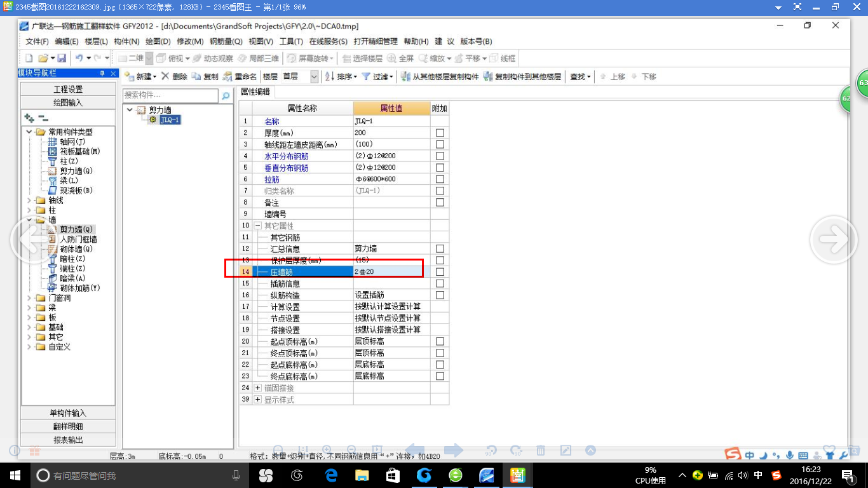
Task: Expand the 显示样式 group
Action: [258, 400]
